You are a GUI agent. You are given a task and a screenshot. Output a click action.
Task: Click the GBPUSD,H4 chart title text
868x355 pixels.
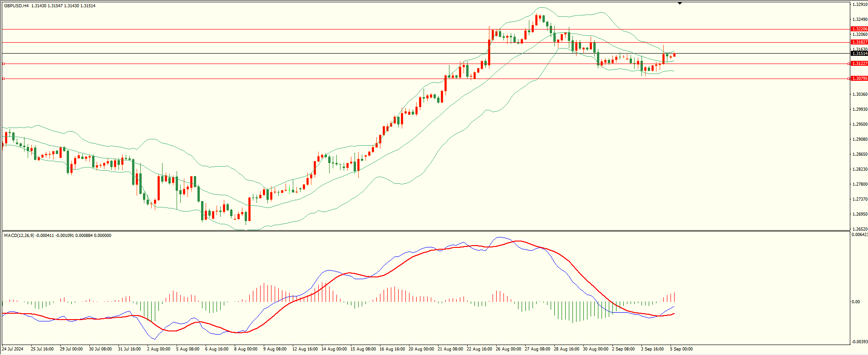[x=16, y=6]
